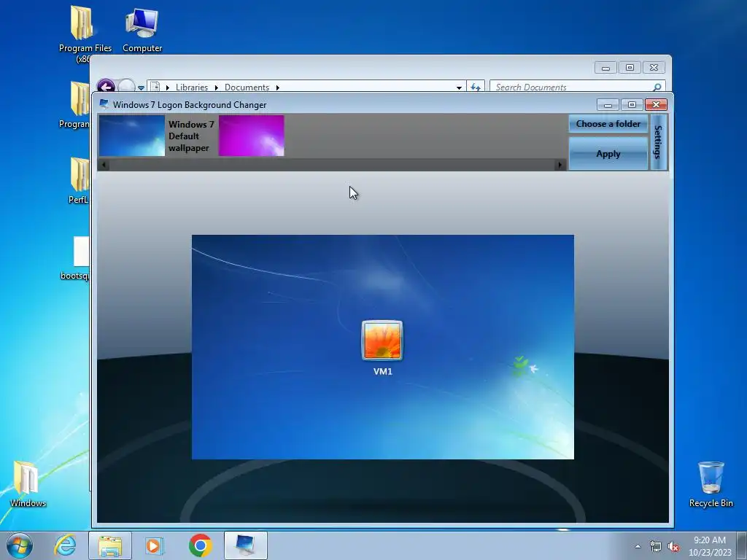Select the Recycle Bin icon

pyautogui.click(x=711, y=484)
